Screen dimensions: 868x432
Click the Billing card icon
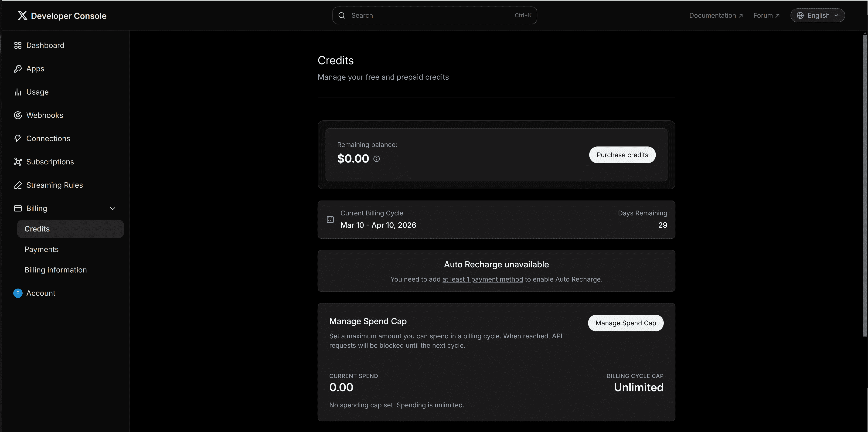coord(18,208)
